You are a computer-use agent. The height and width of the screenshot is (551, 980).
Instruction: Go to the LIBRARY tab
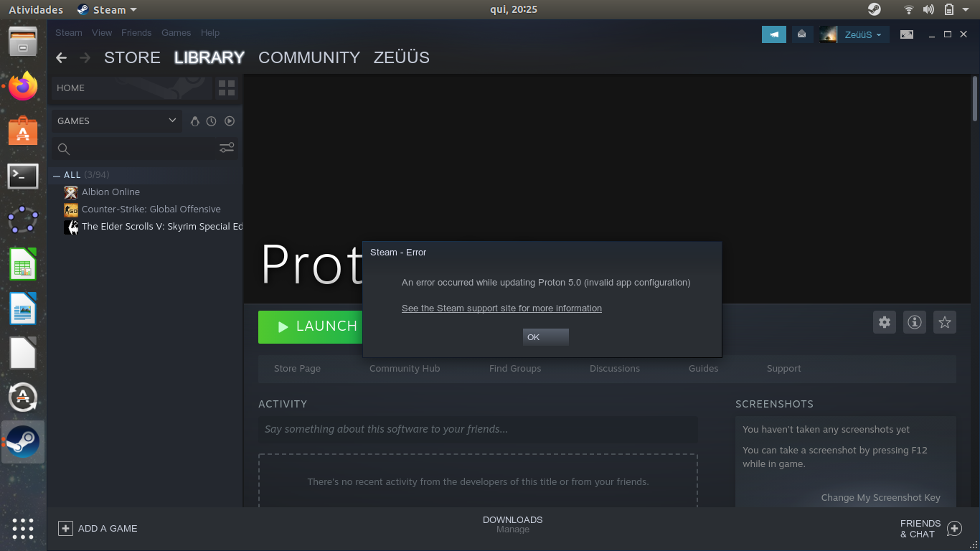209,58
